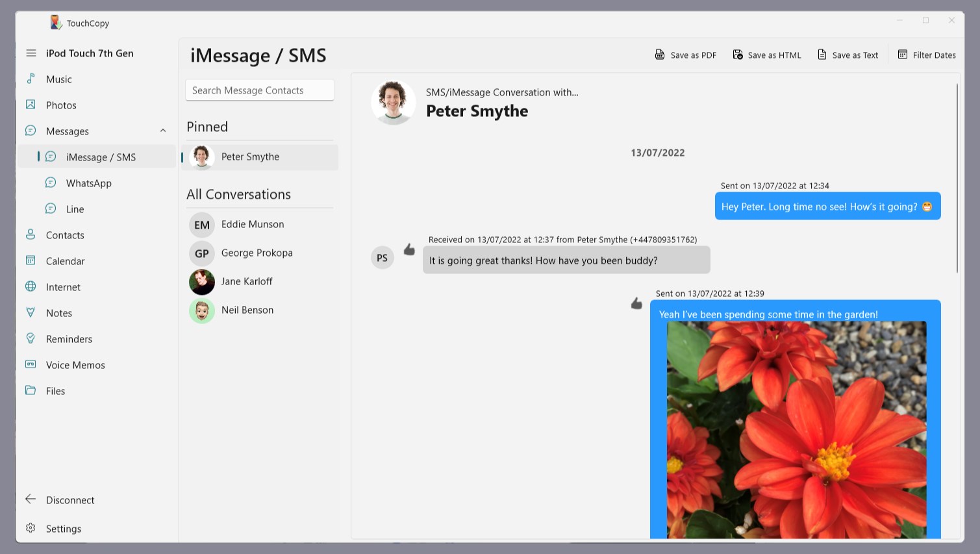This screenshot has width=980, height=554.
Task: Click the Save as Text file icon
Action: (x=822, y=55)
